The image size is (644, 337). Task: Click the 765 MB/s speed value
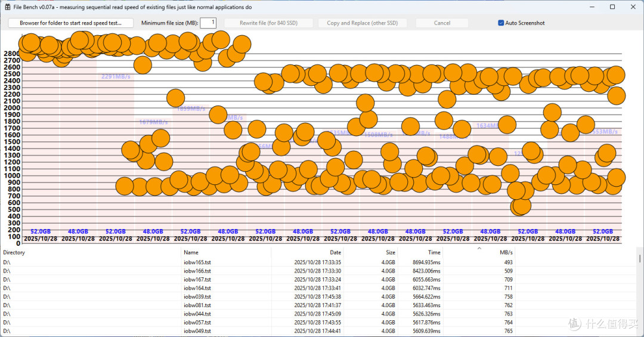[509, 331]
